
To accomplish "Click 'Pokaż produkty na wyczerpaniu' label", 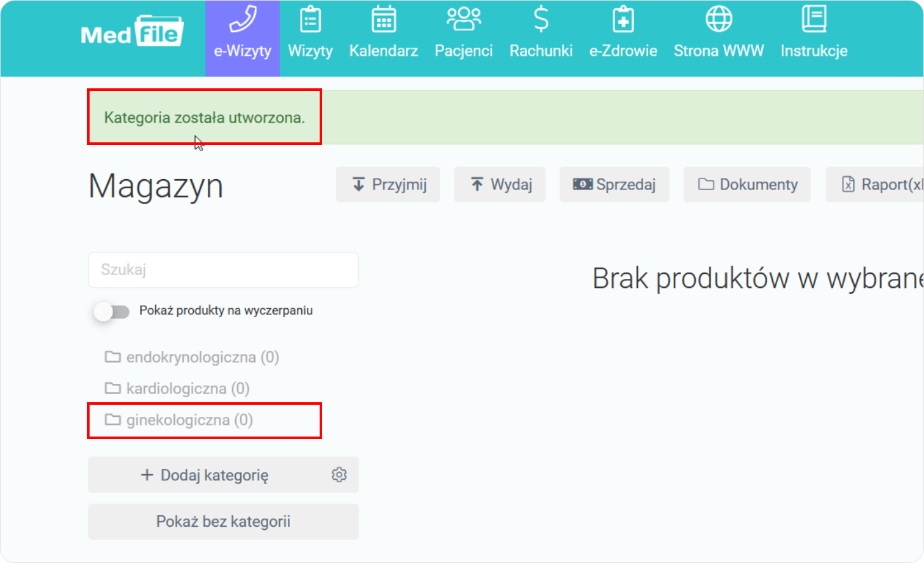I will 226,311.
